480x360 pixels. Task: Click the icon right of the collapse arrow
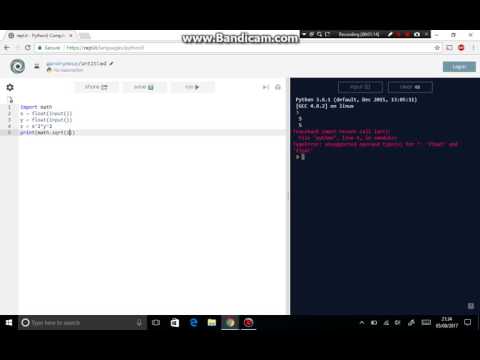278,87
